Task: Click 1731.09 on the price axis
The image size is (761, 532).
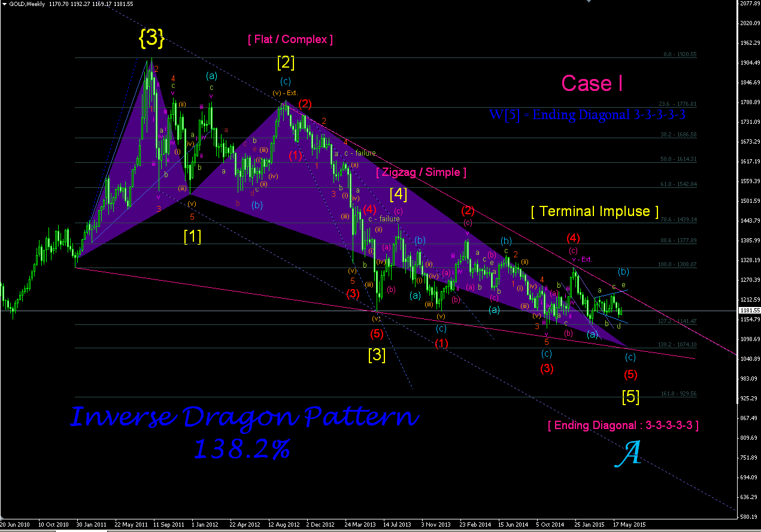Action: (x=750, y=122)
